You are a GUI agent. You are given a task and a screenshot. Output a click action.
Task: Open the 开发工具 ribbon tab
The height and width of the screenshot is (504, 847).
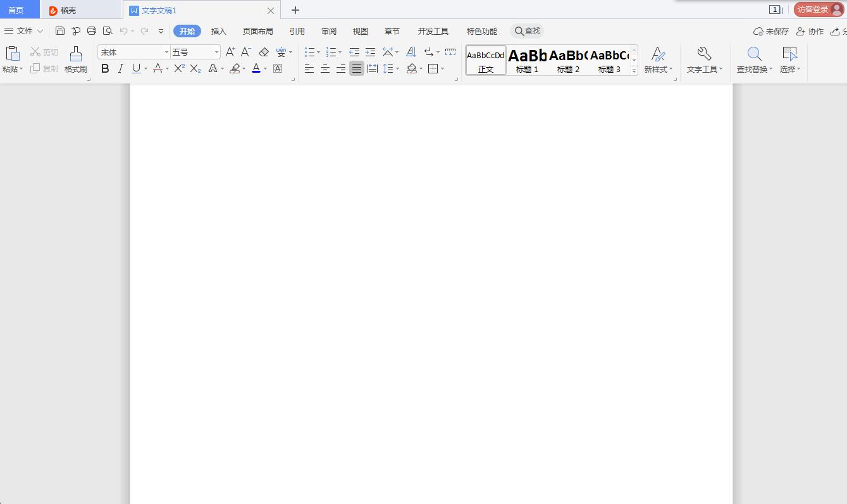433,31
